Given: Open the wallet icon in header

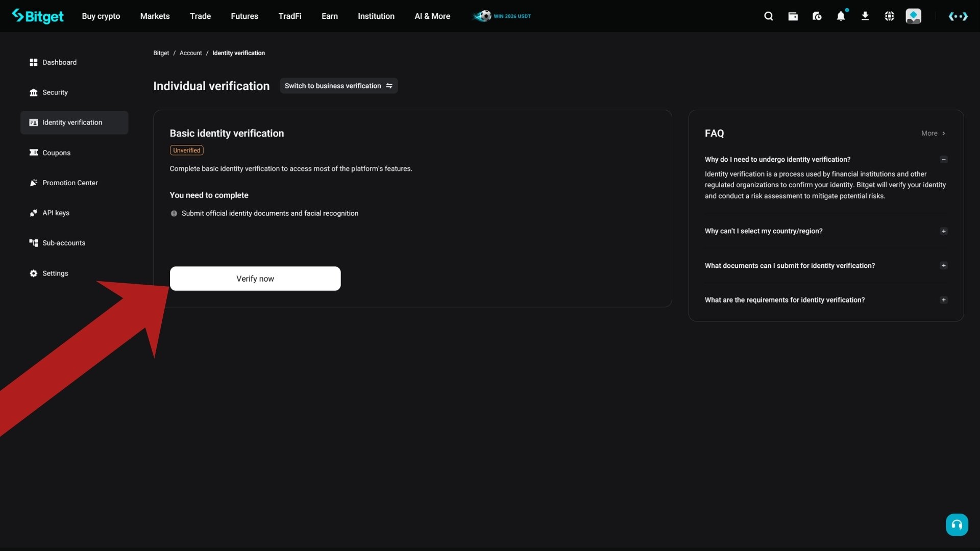Looking at the screenshot, I should coord(793,16).
